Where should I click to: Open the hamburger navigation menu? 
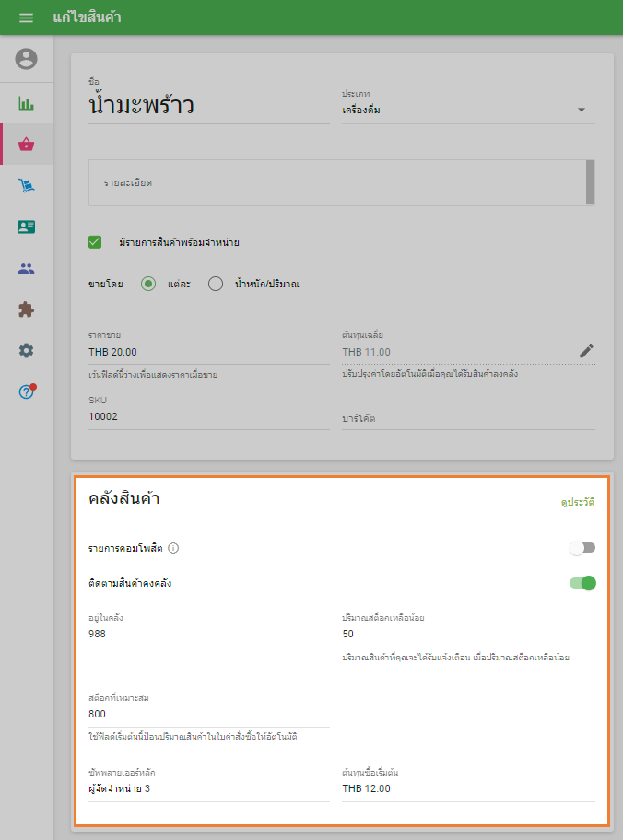[26, 18]
